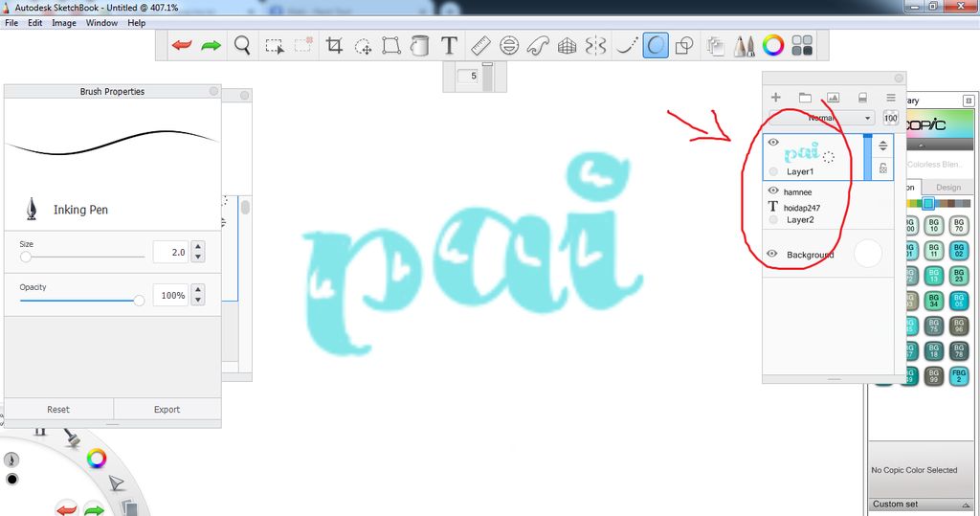
Task: Open the Edit menu
Action: pyautogui.click(x=35, y=23)
